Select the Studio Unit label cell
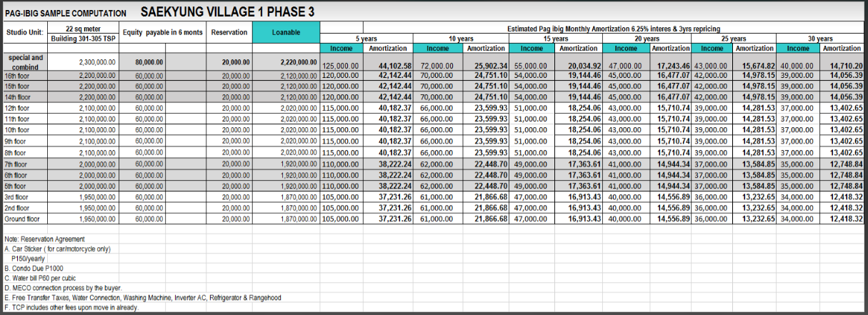Image resolution: width=868 pixels, height=315 pixels. click(x=24, y=33)
